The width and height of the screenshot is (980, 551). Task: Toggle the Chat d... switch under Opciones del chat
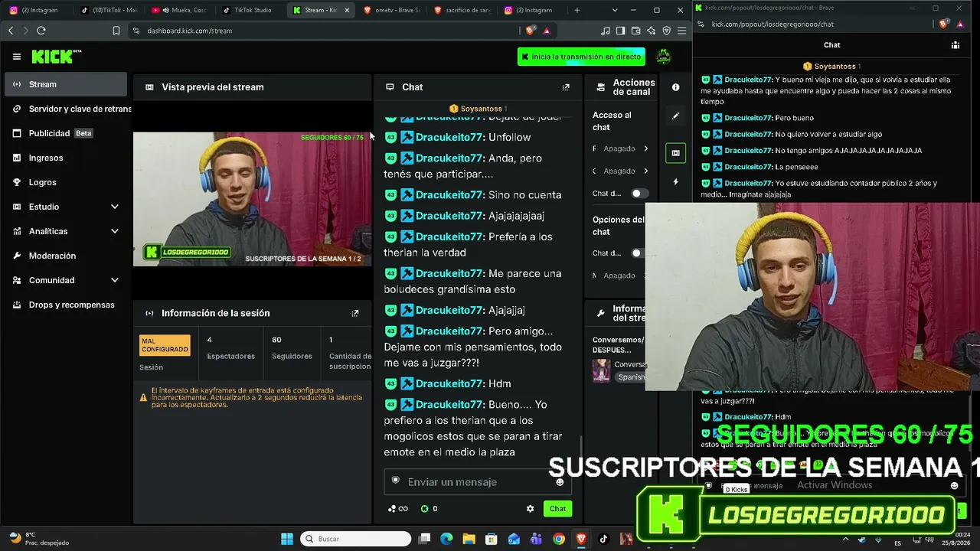(x=639, y=253)
